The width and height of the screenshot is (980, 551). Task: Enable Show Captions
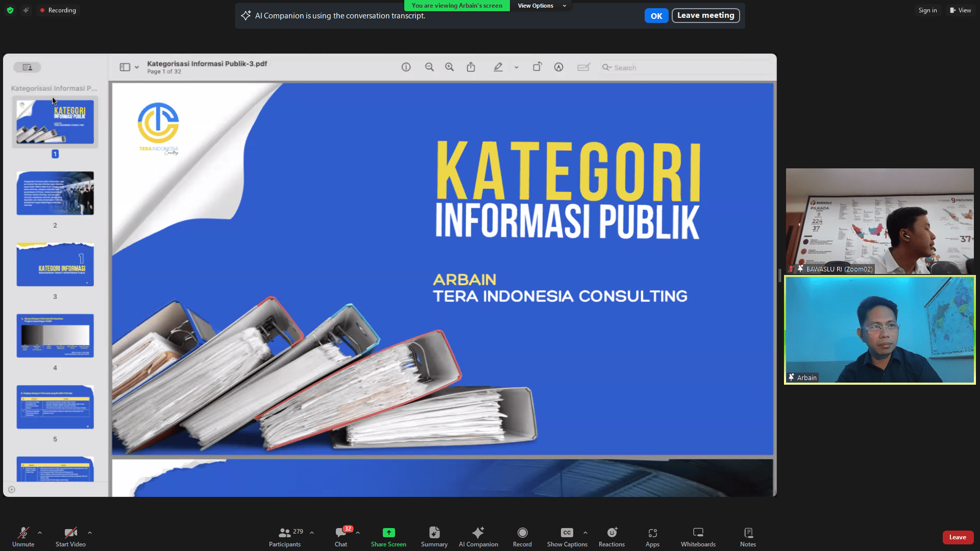567,536
